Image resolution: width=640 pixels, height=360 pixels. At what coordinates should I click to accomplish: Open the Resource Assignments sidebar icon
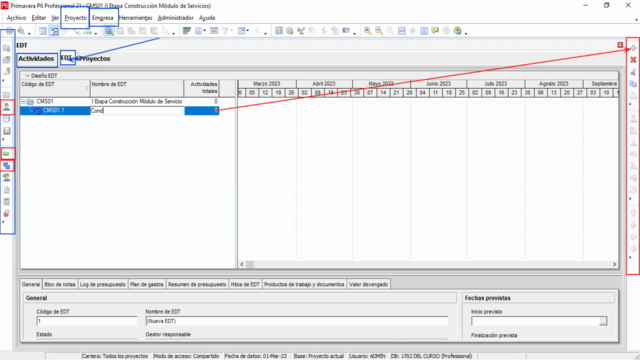[7, 178]
